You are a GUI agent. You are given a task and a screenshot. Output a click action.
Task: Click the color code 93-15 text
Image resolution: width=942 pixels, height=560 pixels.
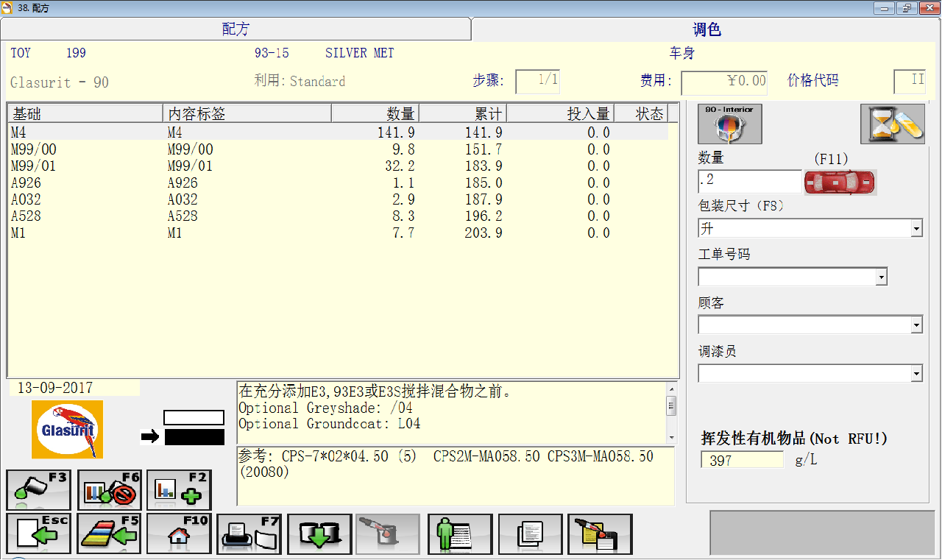[x=272, y=53]
